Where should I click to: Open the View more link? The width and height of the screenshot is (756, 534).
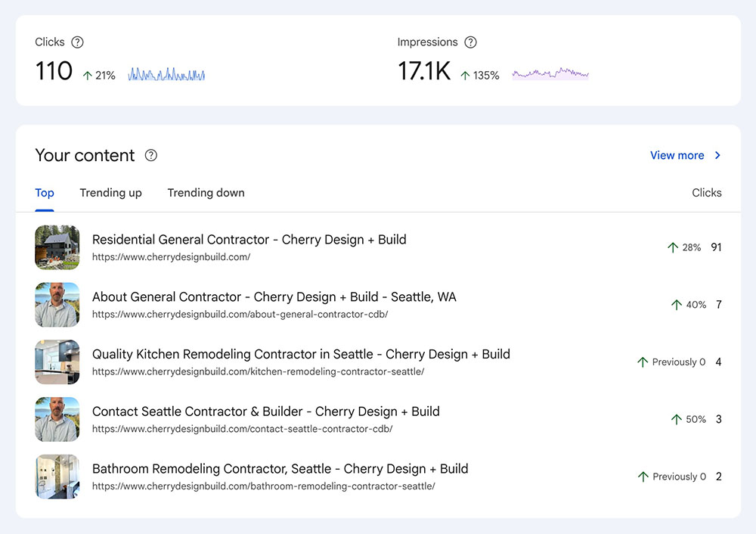677,155
